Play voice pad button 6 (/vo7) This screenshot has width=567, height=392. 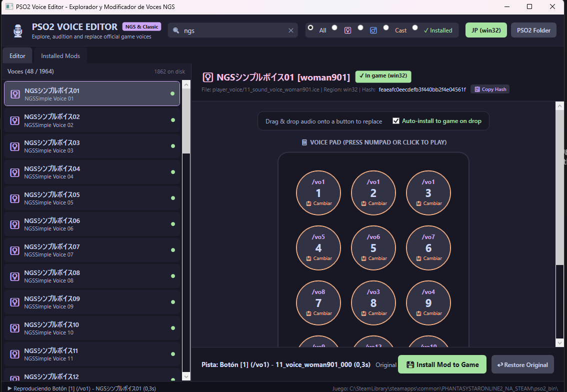tap(428, 247)
